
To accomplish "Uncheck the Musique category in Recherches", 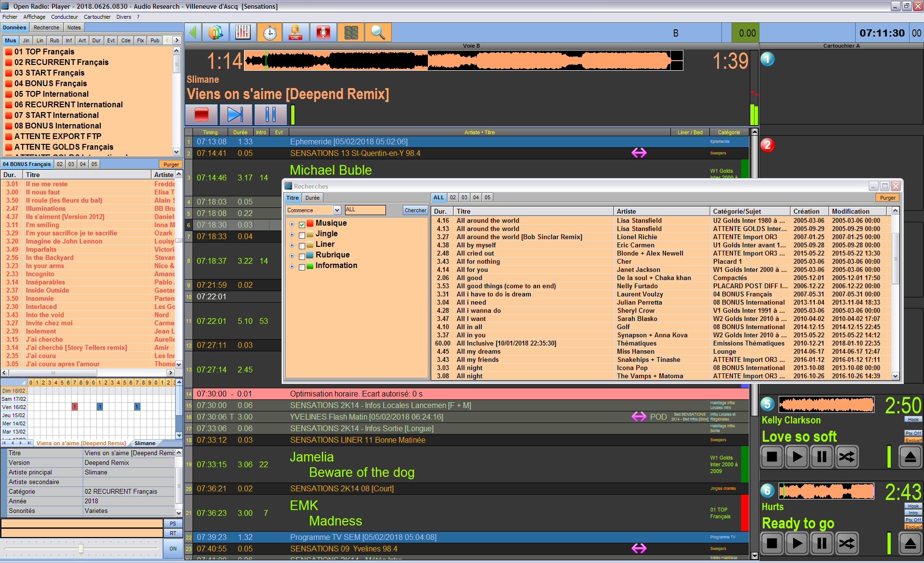I will [x=302, y=224].
